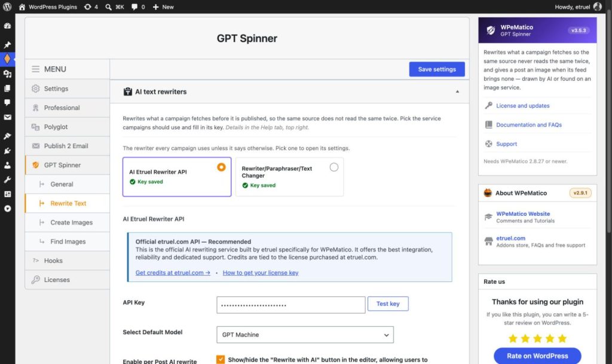
Task: Open the Publish 2 Email tab
Action: coord(67,146)
